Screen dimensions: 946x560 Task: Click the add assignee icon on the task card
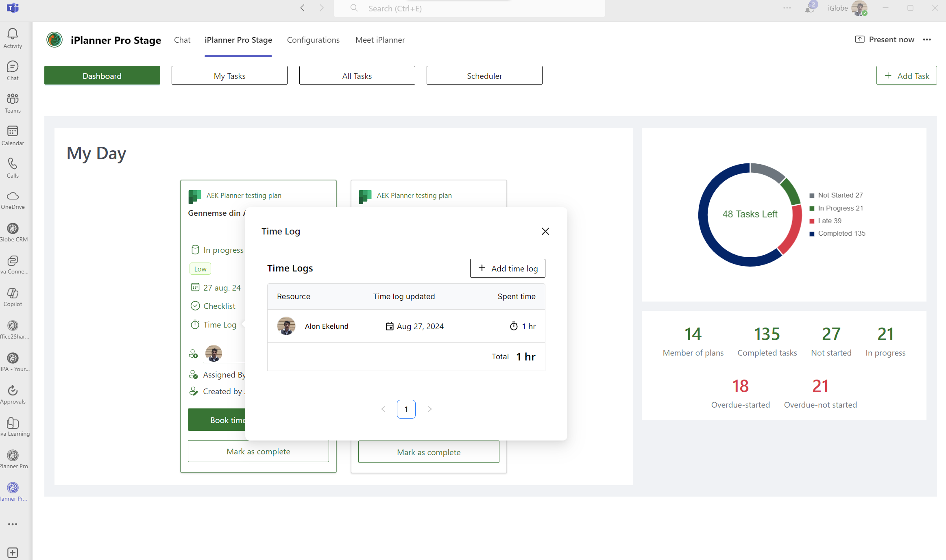(194, 353)
